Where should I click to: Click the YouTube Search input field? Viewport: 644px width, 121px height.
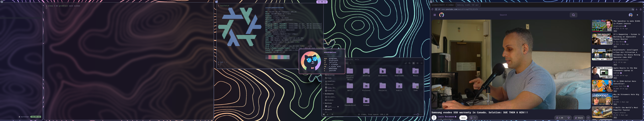click(x=503, y=15)
